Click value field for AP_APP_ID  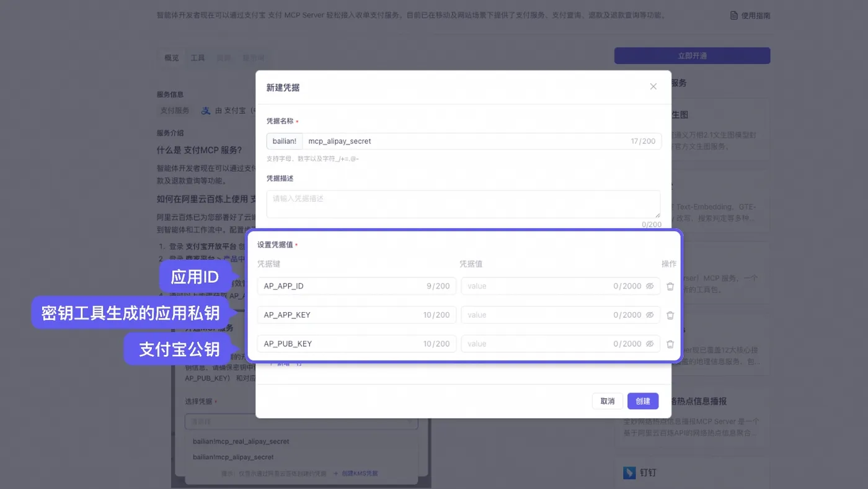pos(560,286)
